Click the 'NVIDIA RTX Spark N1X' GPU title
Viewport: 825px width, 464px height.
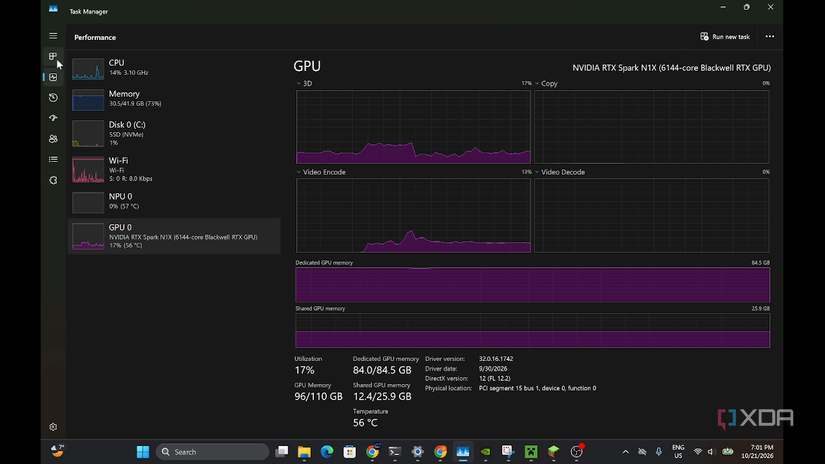[x=671, y=68]
